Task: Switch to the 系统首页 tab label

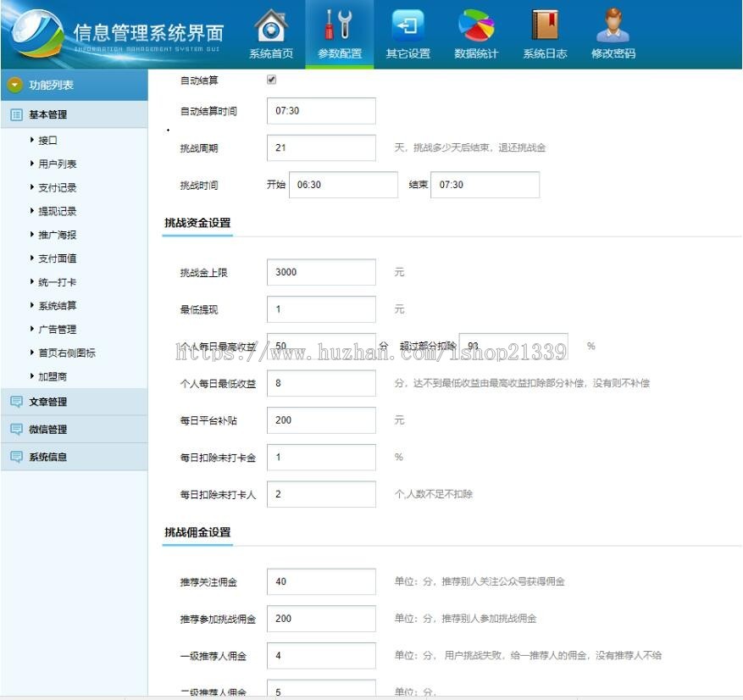Action: click(271, 53)
